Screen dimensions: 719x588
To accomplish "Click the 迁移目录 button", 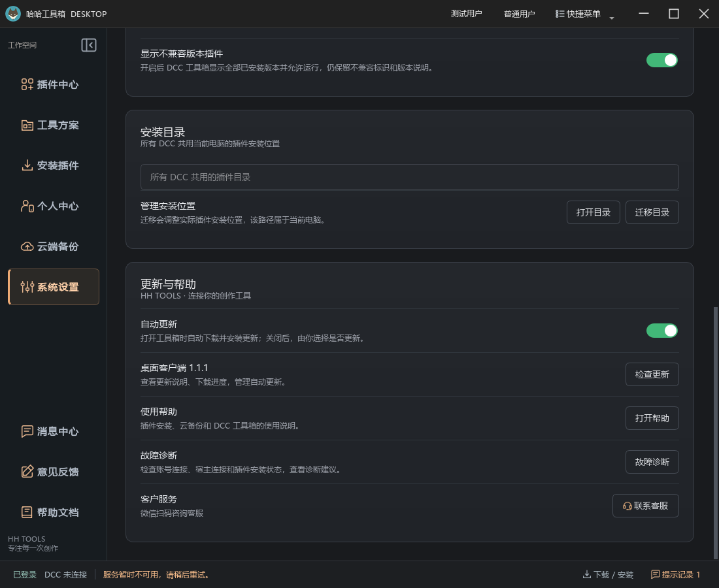I will [x=652, y=212].
